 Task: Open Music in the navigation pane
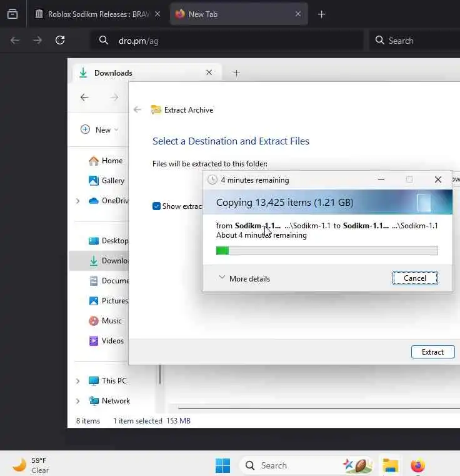[105, 321]
